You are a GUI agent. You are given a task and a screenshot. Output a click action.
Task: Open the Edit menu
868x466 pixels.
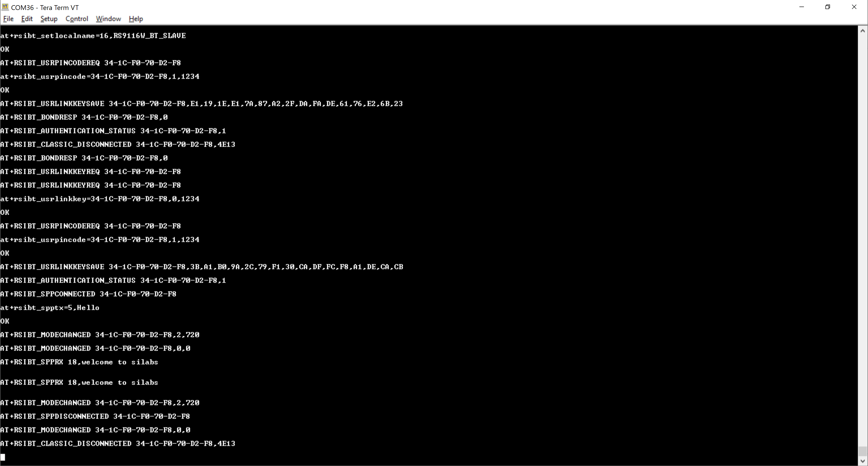27,19
